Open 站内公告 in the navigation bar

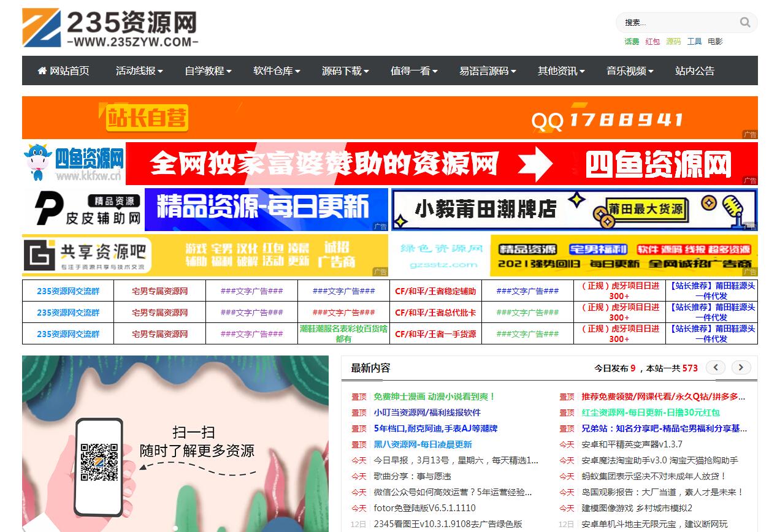(695, 70)
